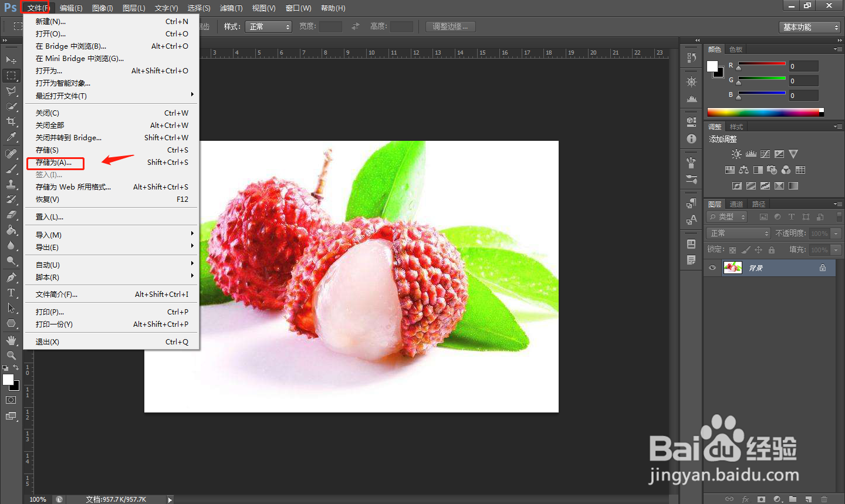This screenshot has width=845, height=504.
Task: Select the Quick Selection tool
Action: point(11,106)
